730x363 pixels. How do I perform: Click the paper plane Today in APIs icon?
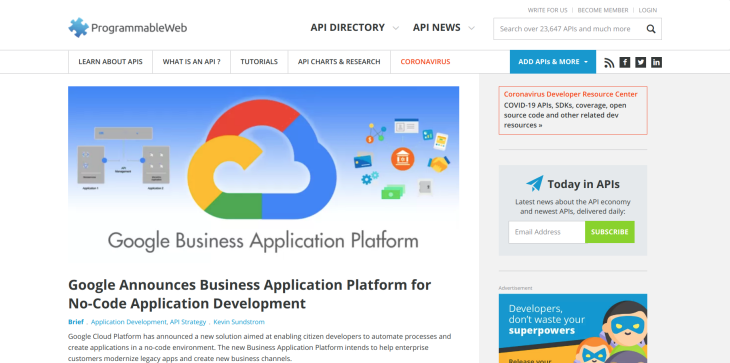click(535, 184)
